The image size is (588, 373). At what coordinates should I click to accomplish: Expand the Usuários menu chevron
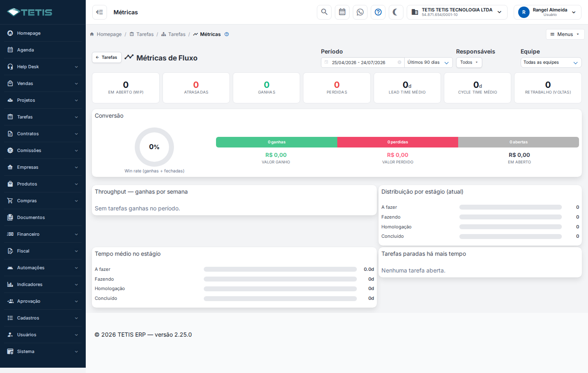point(76,335)
